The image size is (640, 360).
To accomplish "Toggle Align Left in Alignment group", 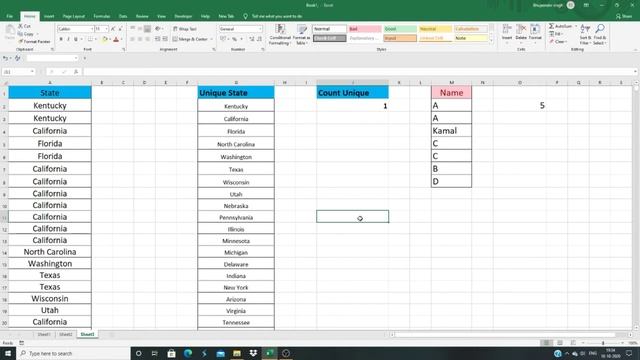I will (x=132, y=39).
